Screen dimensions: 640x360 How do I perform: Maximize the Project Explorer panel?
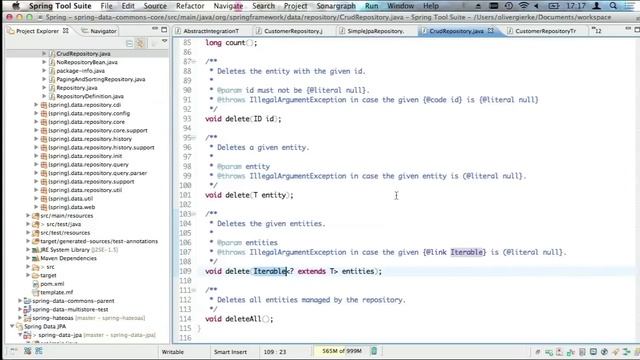pos(164,29)
